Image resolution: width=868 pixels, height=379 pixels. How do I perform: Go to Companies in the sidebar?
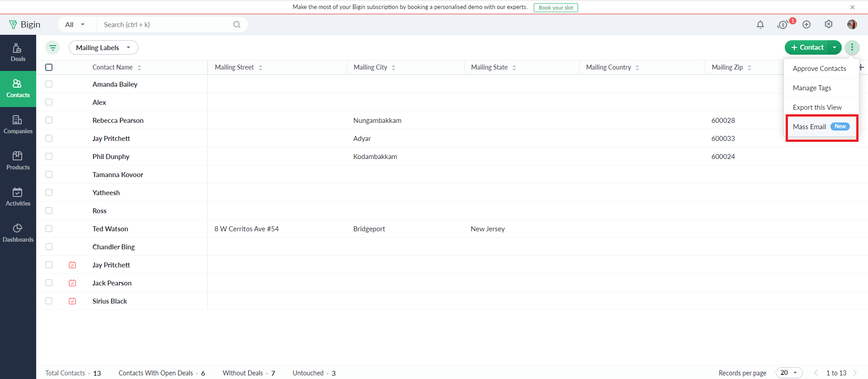[18, 125]
